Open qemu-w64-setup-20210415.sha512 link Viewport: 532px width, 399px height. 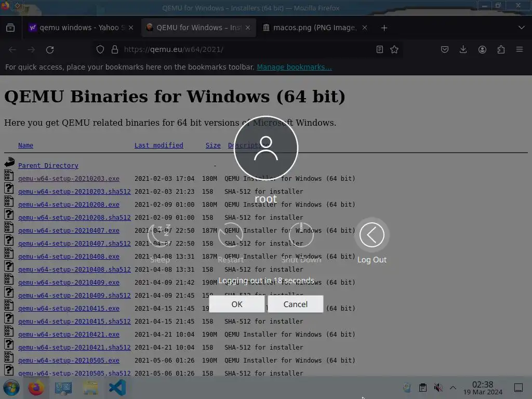pos(74,321)
